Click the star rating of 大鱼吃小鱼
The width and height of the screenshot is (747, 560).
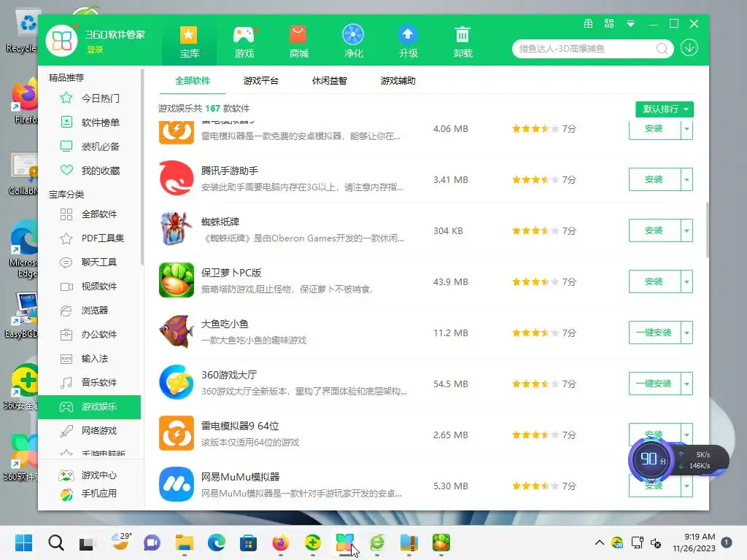535,332
